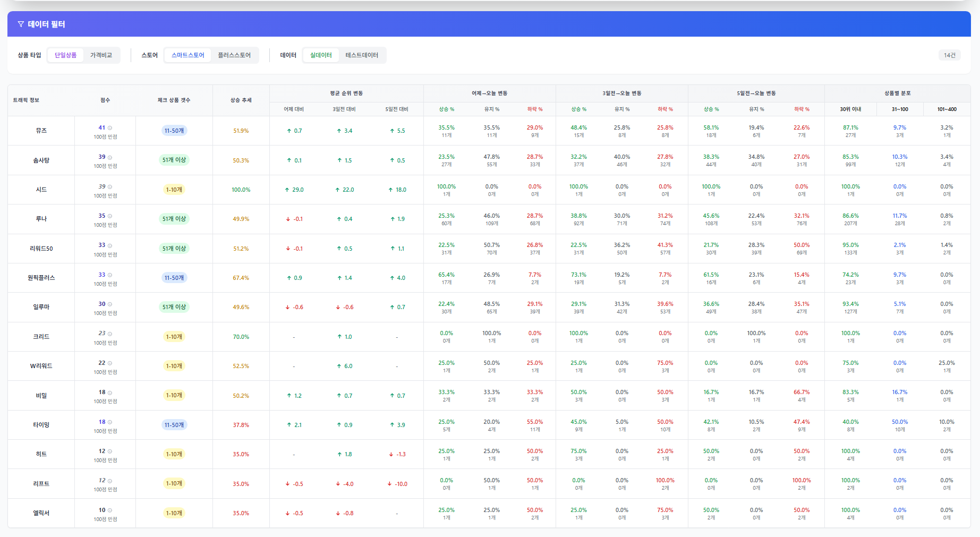Select the 리워드50 traffic name cell
980x537 pixels.
pyautogui.click(x=41, y=249)
